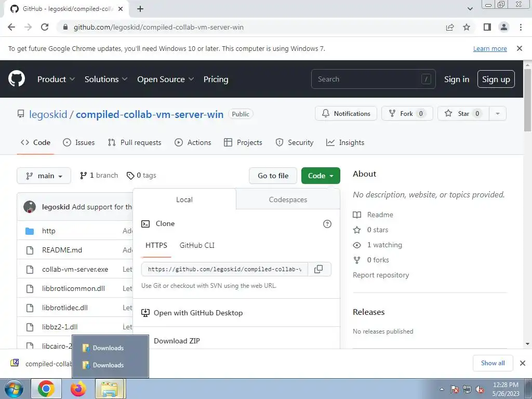Open Star list dropdown arrow
Viewport: 532px width, 399px height.
497,113
